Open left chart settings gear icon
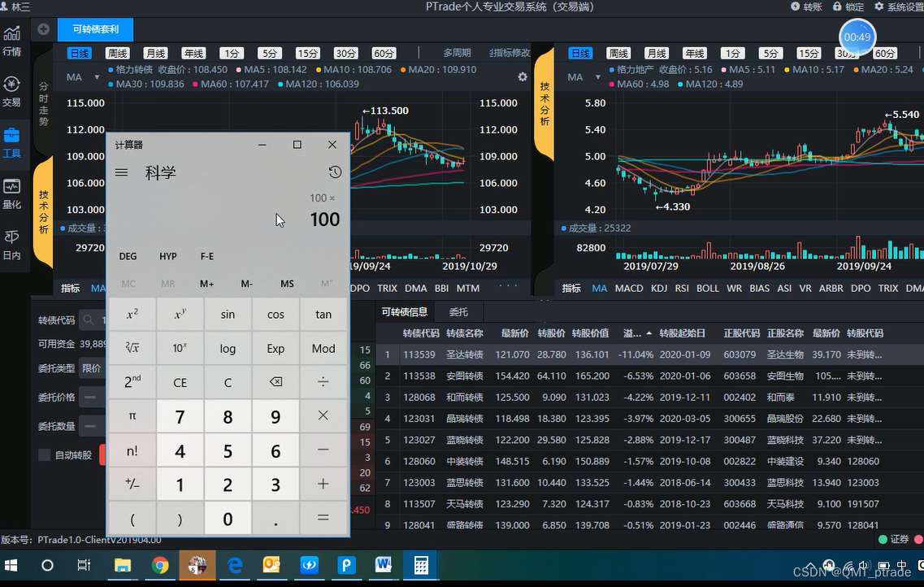Image resolution: width=924 pixels, height=587 pixels. [522, 76]
